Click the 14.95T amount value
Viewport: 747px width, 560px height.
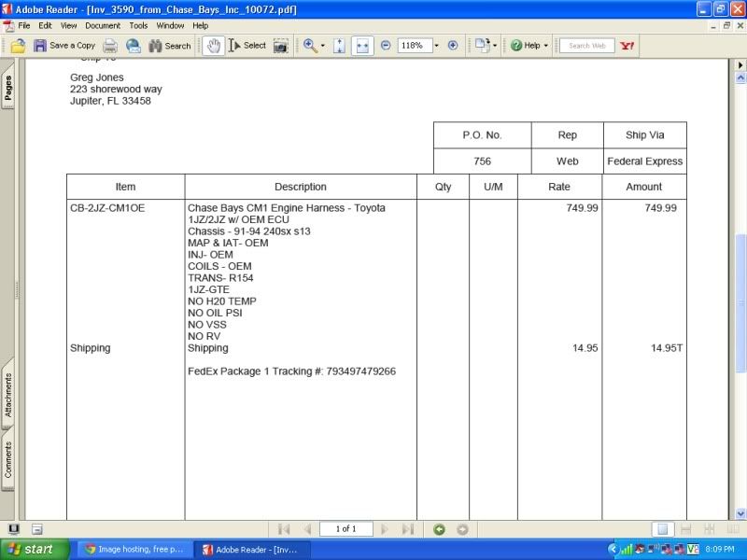[x=667, y=348]
